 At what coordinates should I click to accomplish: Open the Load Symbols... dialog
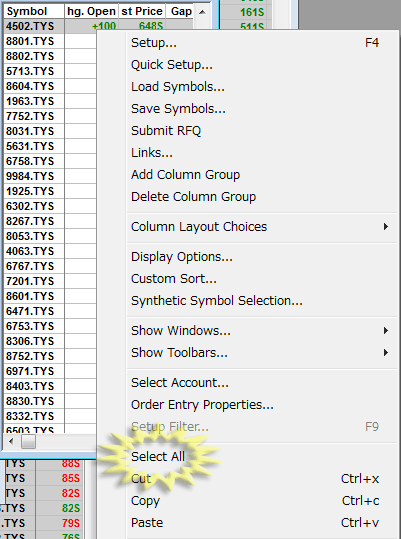178,87
